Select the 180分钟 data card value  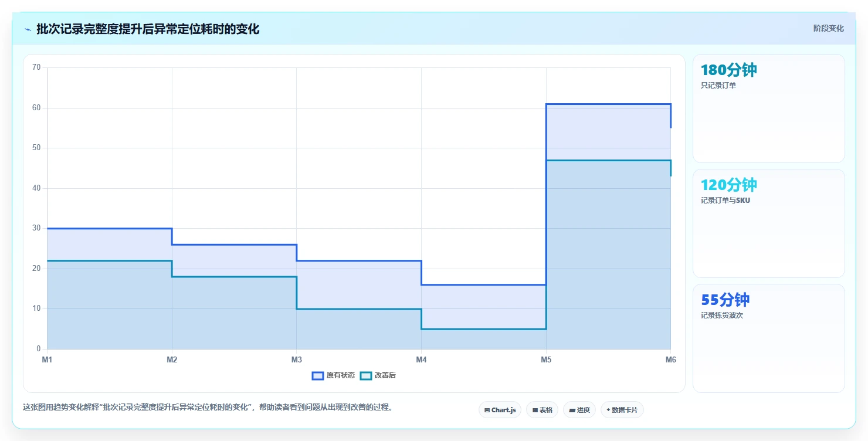pos(728,70)
